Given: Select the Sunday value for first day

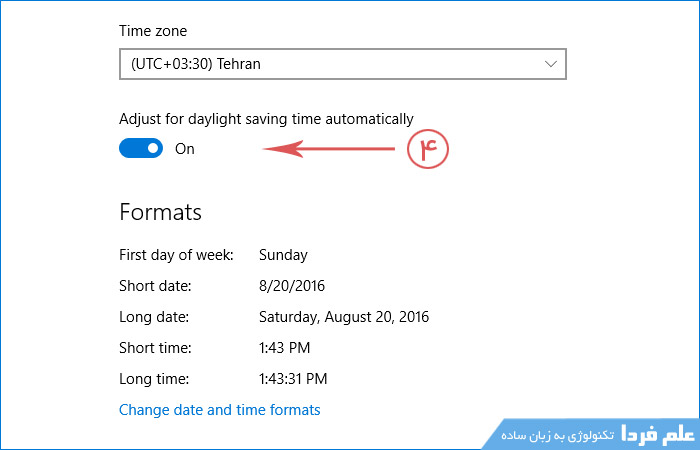Looking at the screenshot, I should (283, 255).
